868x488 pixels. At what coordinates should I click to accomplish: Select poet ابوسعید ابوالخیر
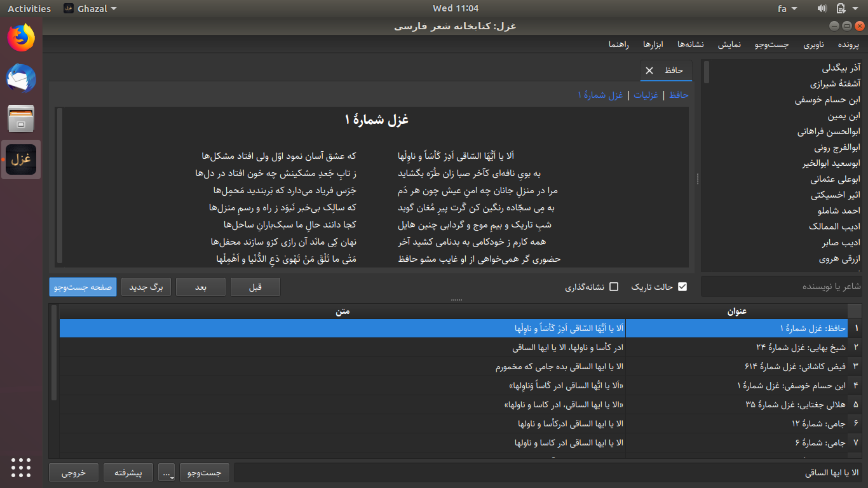tap(831, 163)
